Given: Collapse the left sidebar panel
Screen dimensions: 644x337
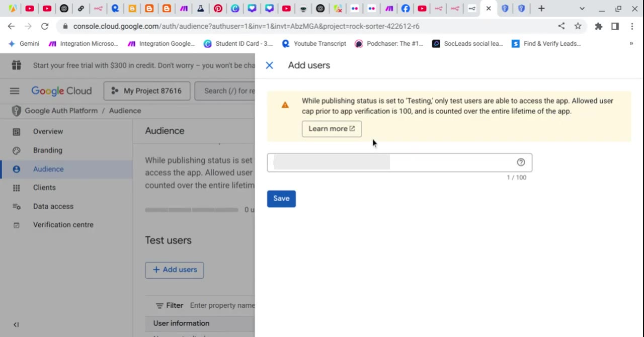Looking at the screenshot, I should pyautogui.click(x=16, y=325).
